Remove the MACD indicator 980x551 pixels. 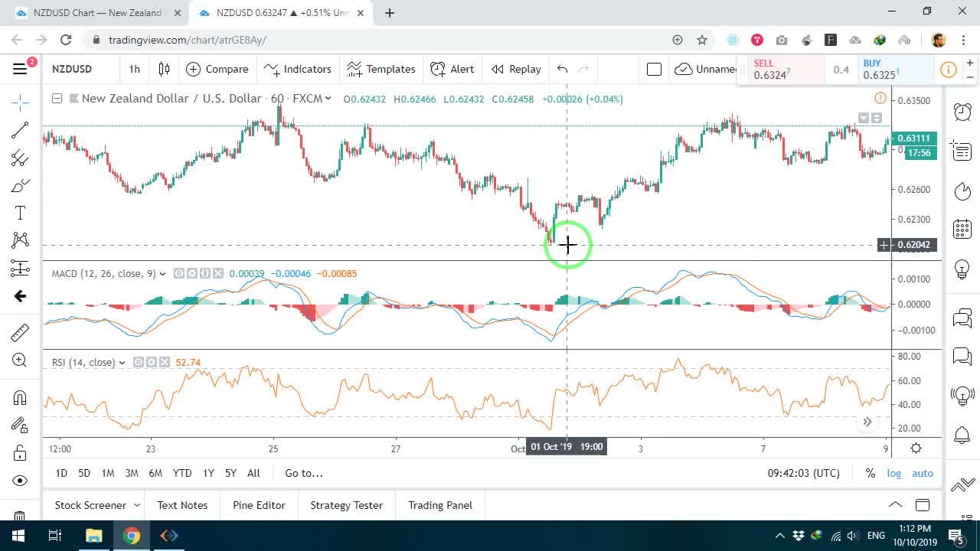[218, 273]
